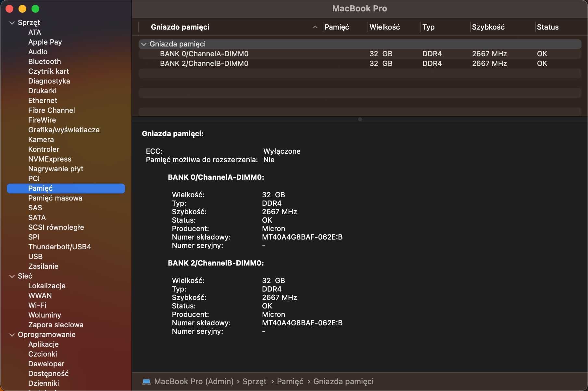Collapse the Sieć section in sidebar
The image size is (588, 391).
point(12,276)
